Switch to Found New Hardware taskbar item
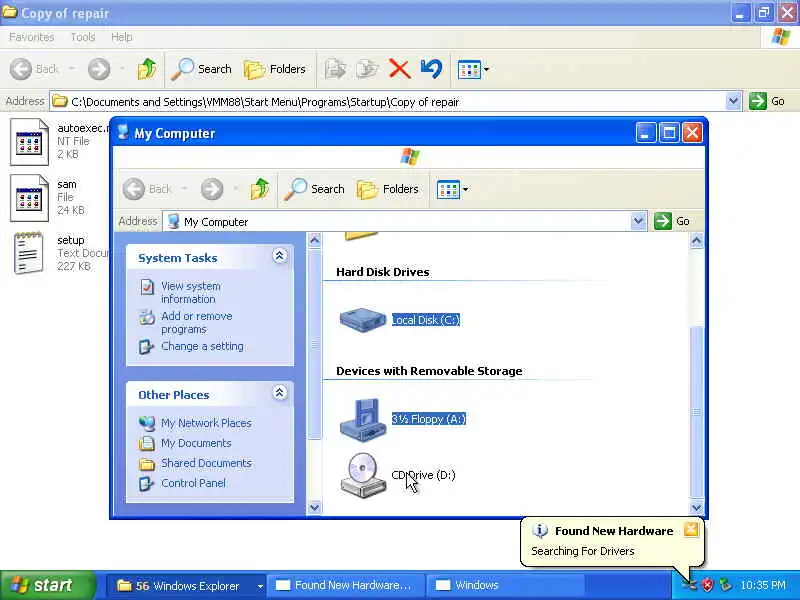The image size is (800, 600). tap(346, 586)
